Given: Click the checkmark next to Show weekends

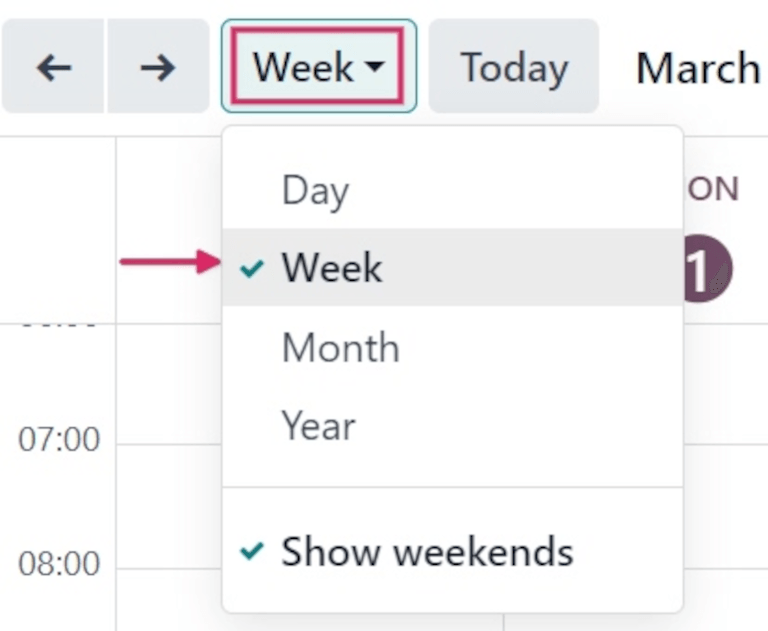Looking at the screenshot, I should [x=254, y=551].
